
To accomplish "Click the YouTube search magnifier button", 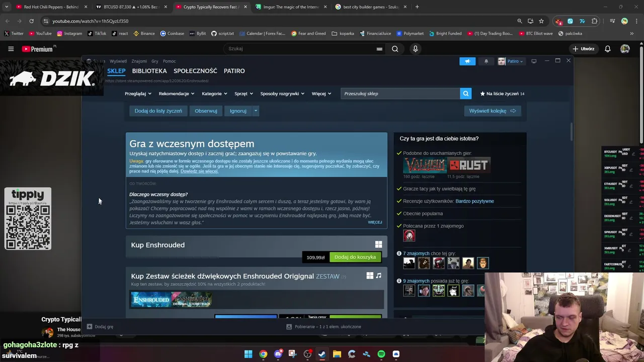I will (395, 49).
